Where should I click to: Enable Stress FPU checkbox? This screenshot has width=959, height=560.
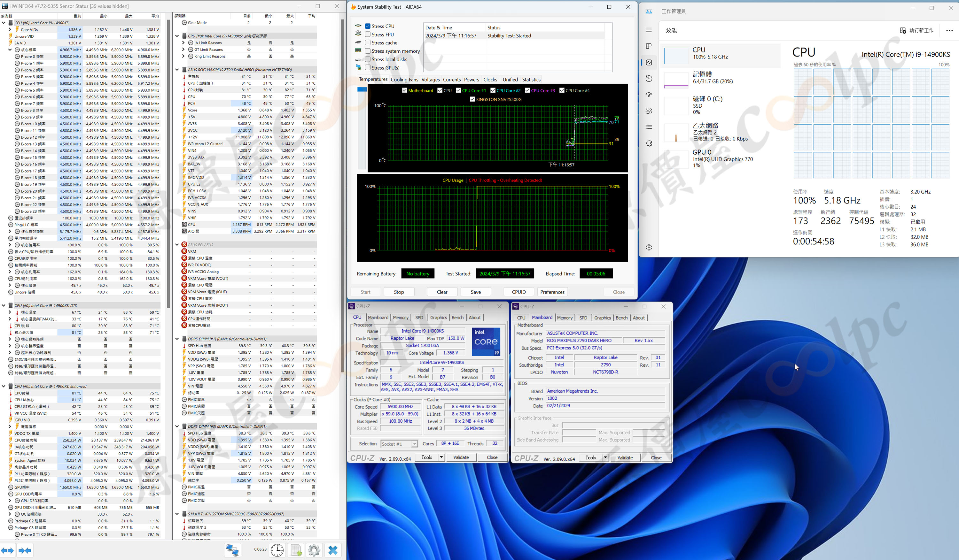368,34
